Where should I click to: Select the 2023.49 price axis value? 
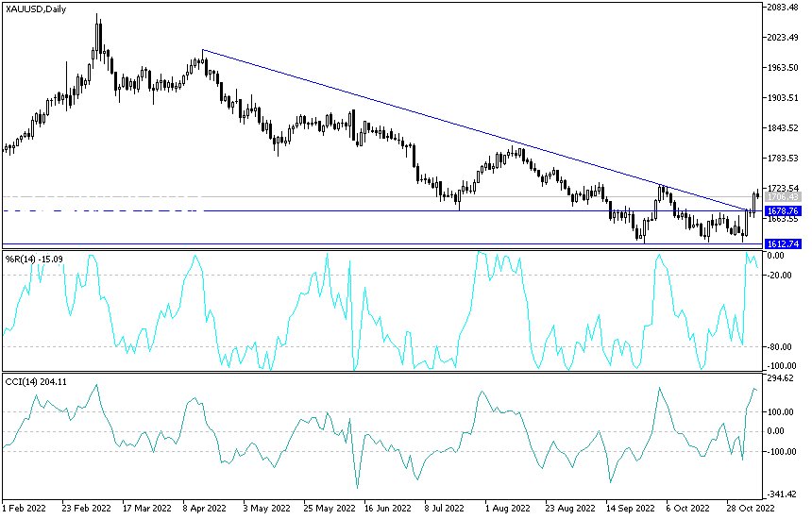coord(784,37)
